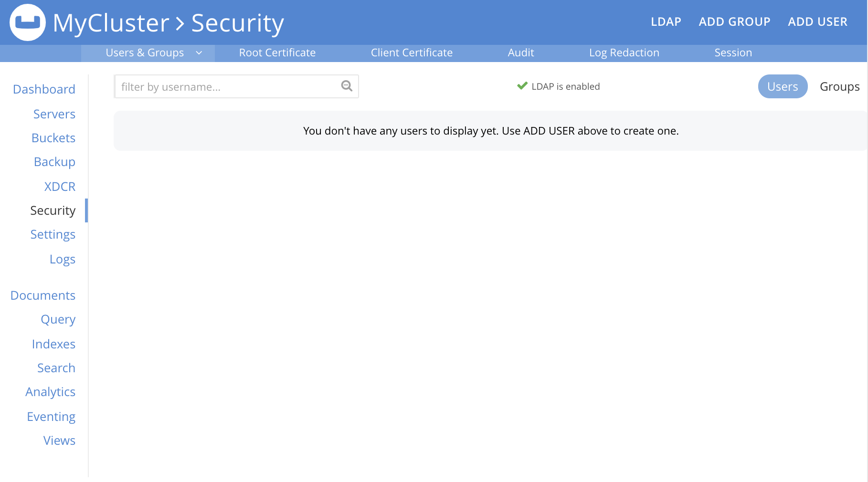Click the ADD GROUP button
The image size is (868, 482).
pos(734,22)
